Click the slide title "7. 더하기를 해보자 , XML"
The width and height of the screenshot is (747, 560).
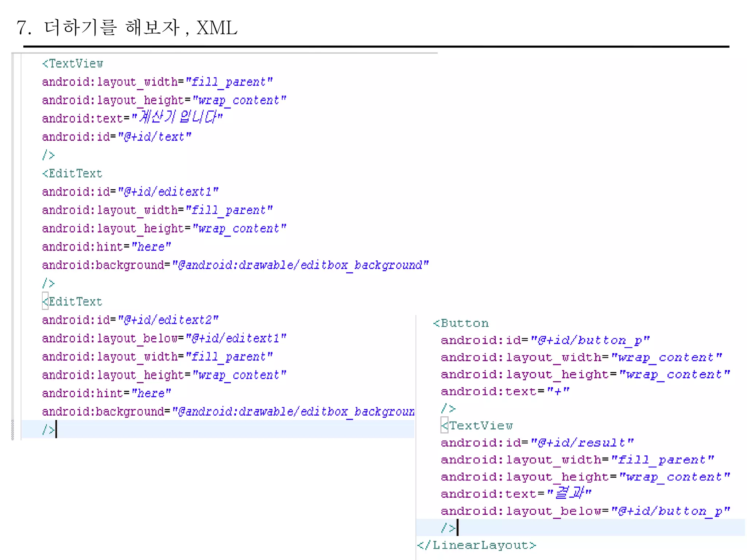click(127, 28)
